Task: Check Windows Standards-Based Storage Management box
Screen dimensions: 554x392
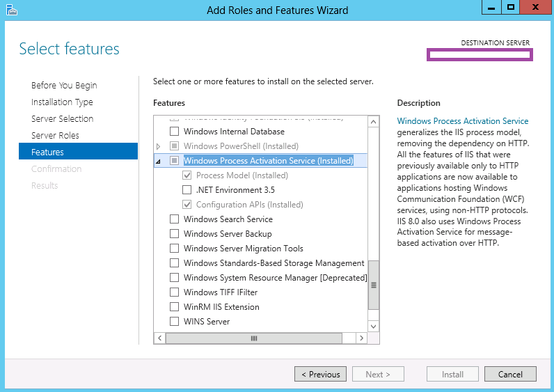Action: pyautogui.click(x=174, y=263)
